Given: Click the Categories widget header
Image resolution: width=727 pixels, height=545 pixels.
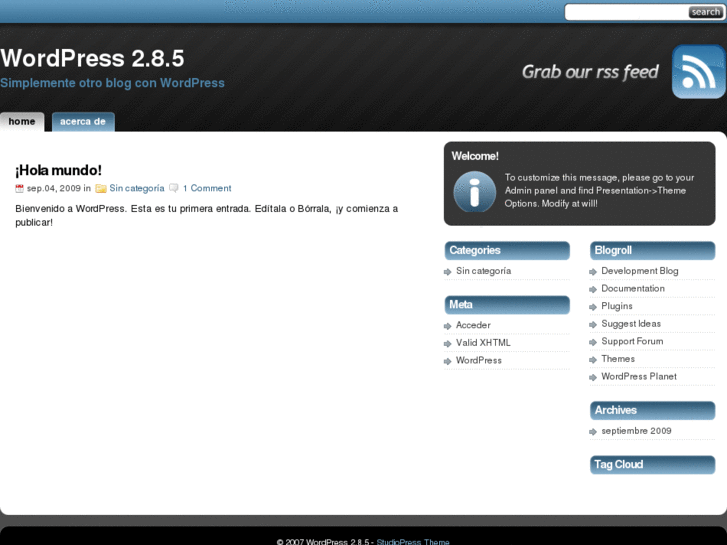Looking at the screenshot, I should 507,250.
